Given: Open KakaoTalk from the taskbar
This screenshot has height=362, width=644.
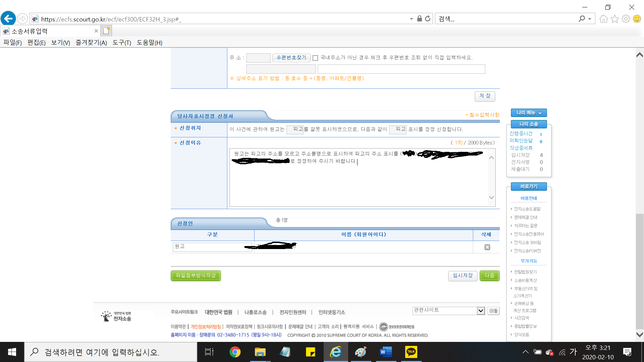Looking at the screenshot, I should tap(411, 352).
